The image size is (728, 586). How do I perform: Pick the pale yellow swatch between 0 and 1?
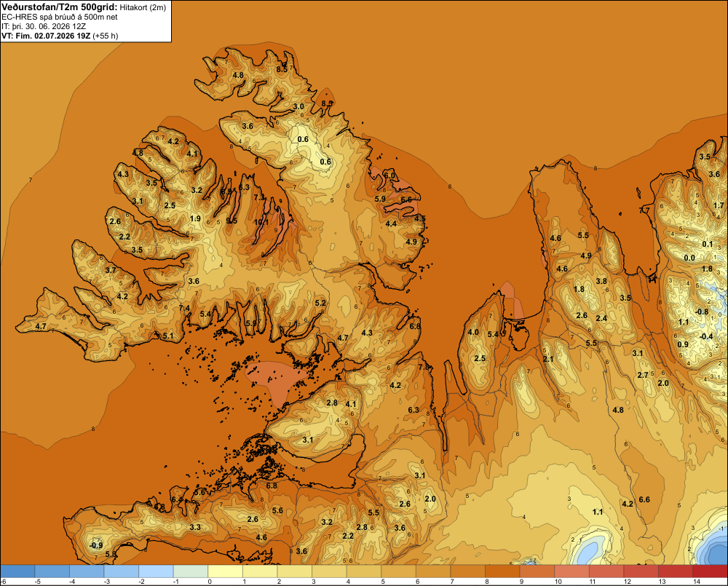click(x=226, y=571)
